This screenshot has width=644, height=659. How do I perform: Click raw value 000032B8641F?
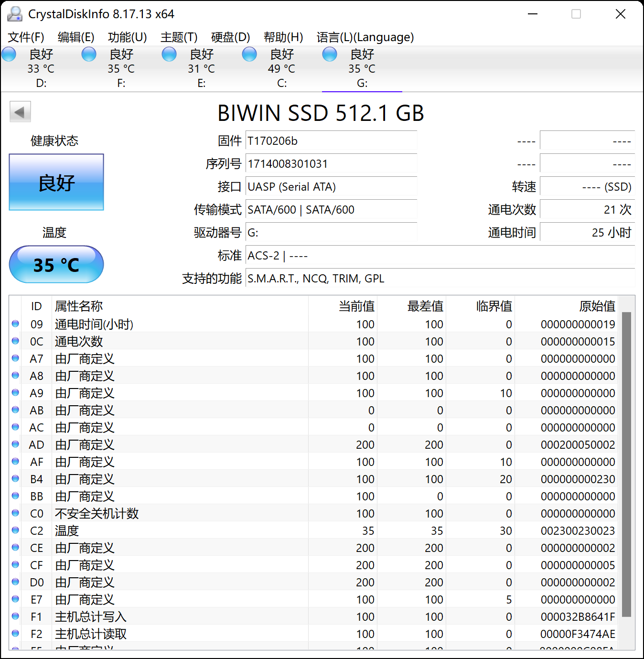coord(578,617)
